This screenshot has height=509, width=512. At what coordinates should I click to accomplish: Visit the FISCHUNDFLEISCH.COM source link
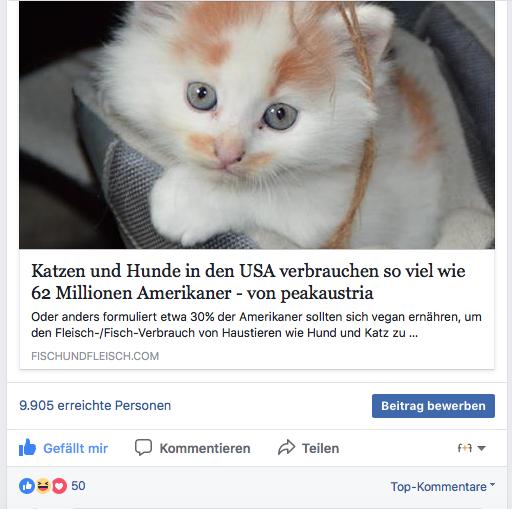click(95, 356)
